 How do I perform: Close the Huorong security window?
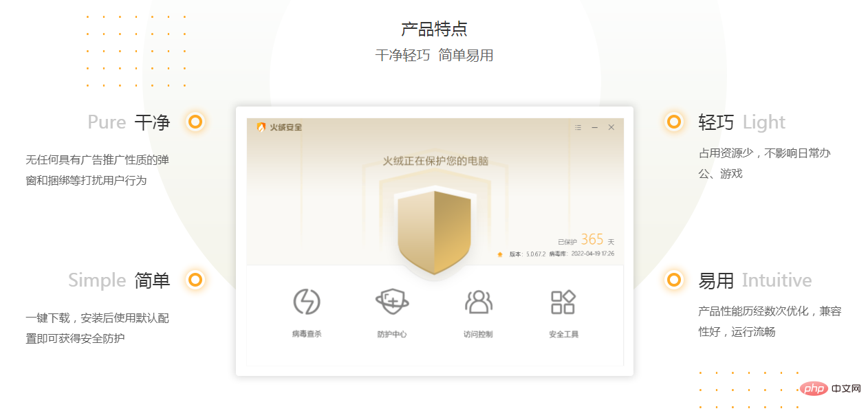point(611,127)
